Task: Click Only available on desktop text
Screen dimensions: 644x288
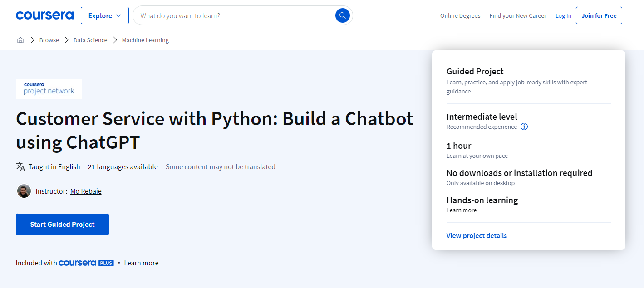Action: point(481,183)
